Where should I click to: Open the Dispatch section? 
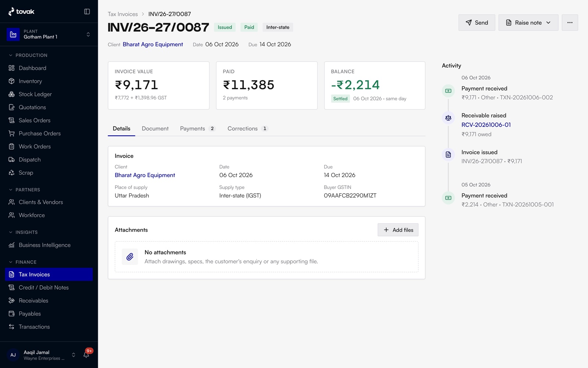tap(49, 160)
